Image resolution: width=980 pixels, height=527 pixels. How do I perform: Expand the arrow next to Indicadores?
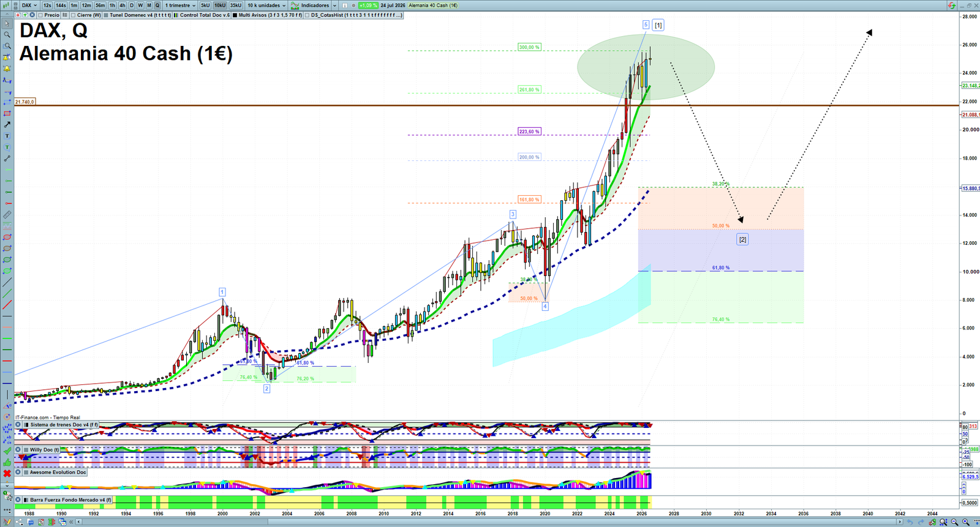pos(334,6)
